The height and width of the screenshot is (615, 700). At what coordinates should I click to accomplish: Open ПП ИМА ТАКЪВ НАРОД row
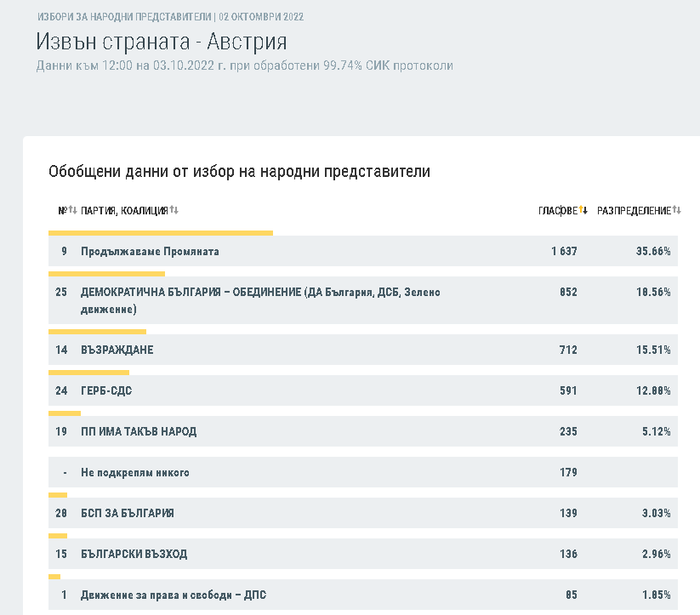(139, 431)
